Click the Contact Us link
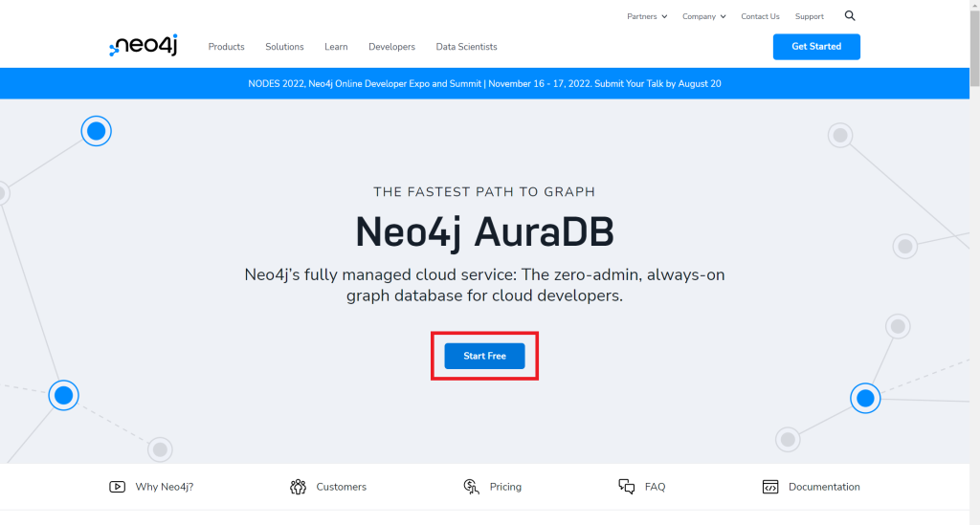Screen dimensions: 980x525 760,16
